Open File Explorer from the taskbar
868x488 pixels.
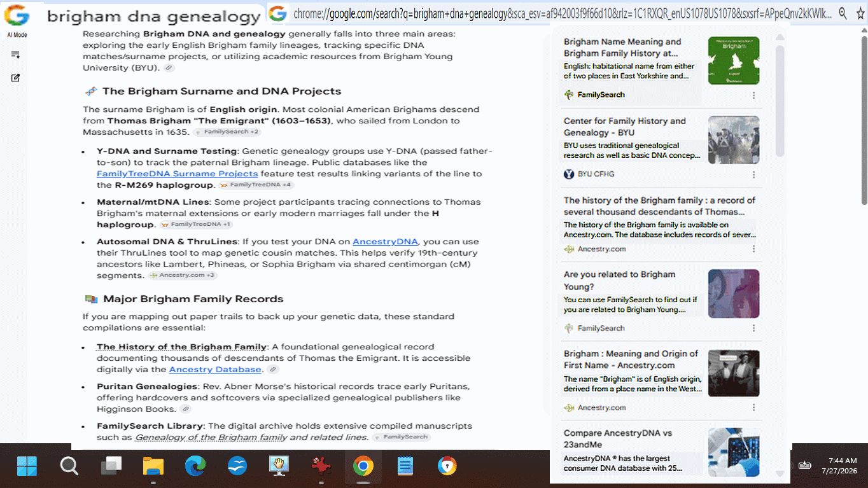point(153,466)
